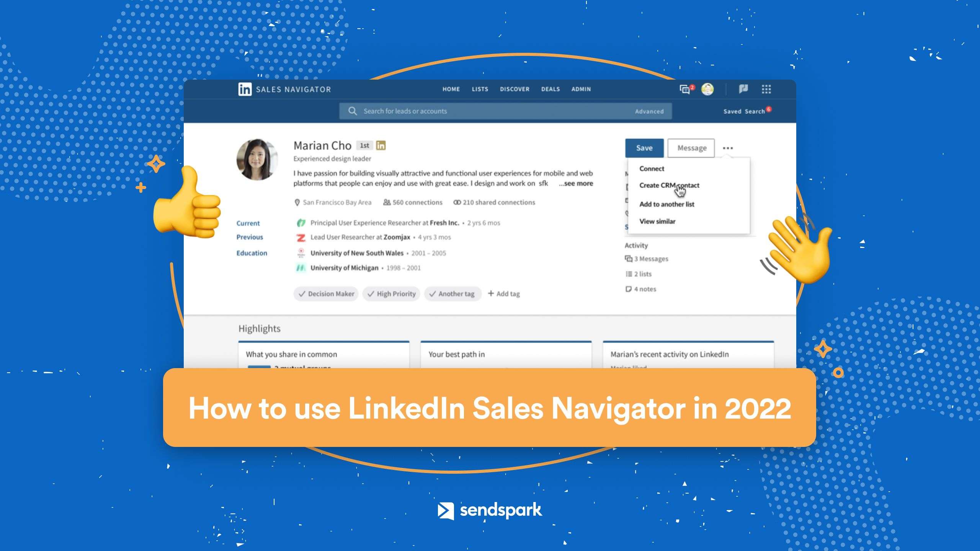The image size is (980, 551).
Task: Click the location pin icon on profile
Action: (296, 202)
